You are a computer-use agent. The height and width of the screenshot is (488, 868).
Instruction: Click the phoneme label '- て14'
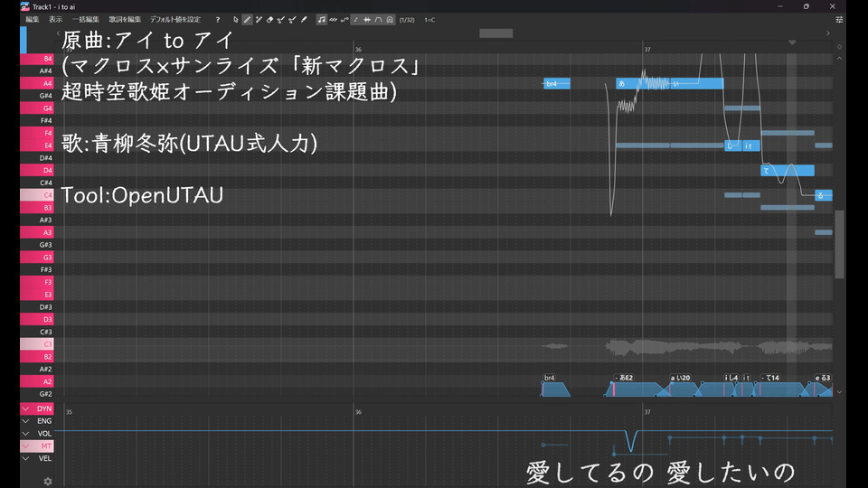[x=770, y=378]
